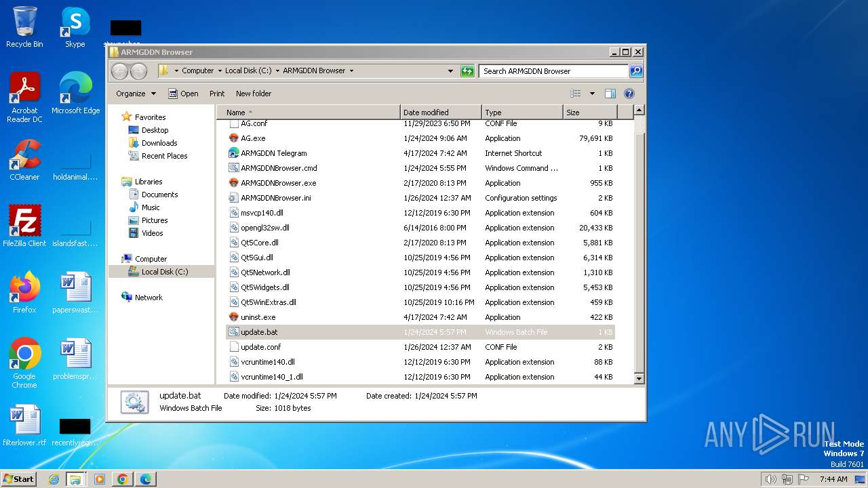Click the volume icon in system tray
The image size is (868, 488).
[770, 479]
